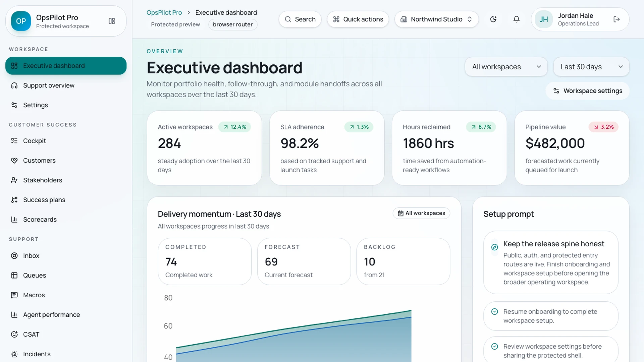This screenshot has width=644, height=362.
Task: Click the All workspaces chip in Delivery momentum
Action: point(421,213)
